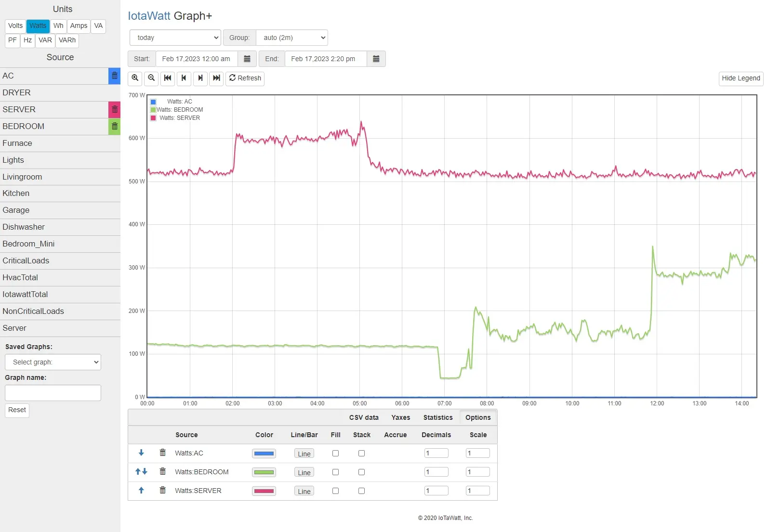
Task: Toggle the Fill checkbox for Watts:SERVER
Action: point(336,491)
